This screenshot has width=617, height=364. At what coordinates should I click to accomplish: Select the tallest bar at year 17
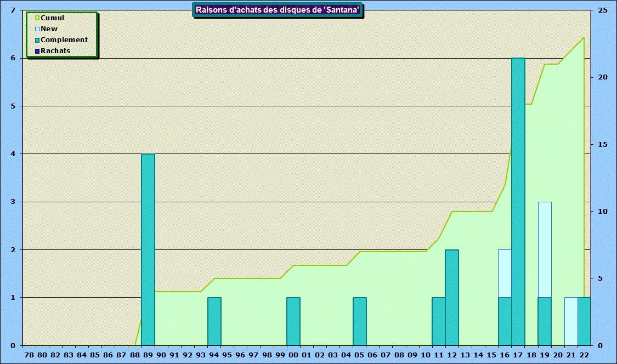click(518, 202)
